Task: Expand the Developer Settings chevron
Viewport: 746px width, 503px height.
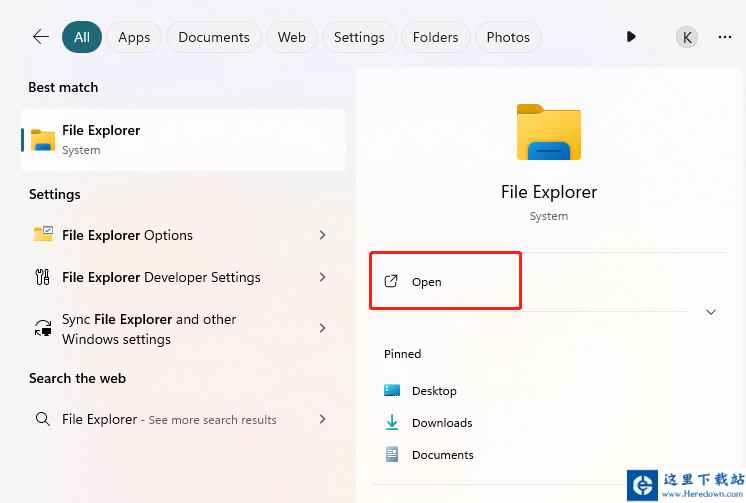Action: 323,277
